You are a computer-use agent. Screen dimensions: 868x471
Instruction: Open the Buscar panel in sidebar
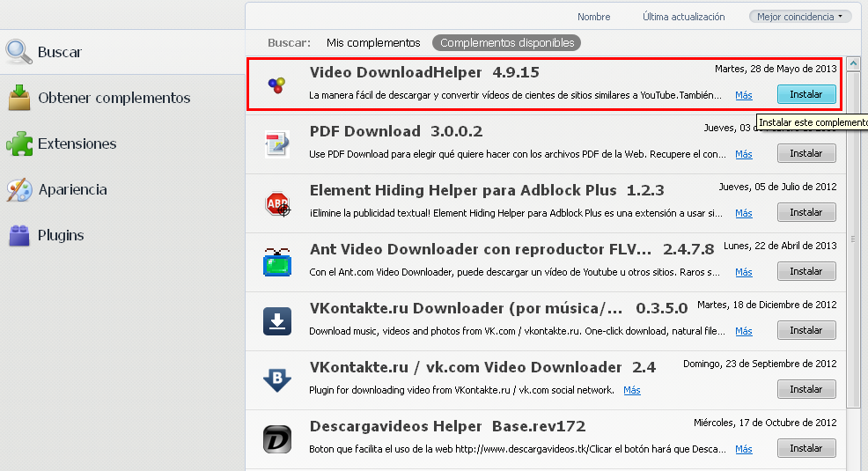click(x=122, y=51)
